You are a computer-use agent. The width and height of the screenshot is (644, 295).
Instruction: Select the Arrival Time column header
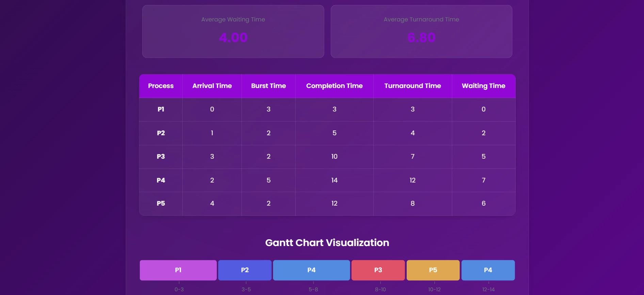tap(212, 86)
